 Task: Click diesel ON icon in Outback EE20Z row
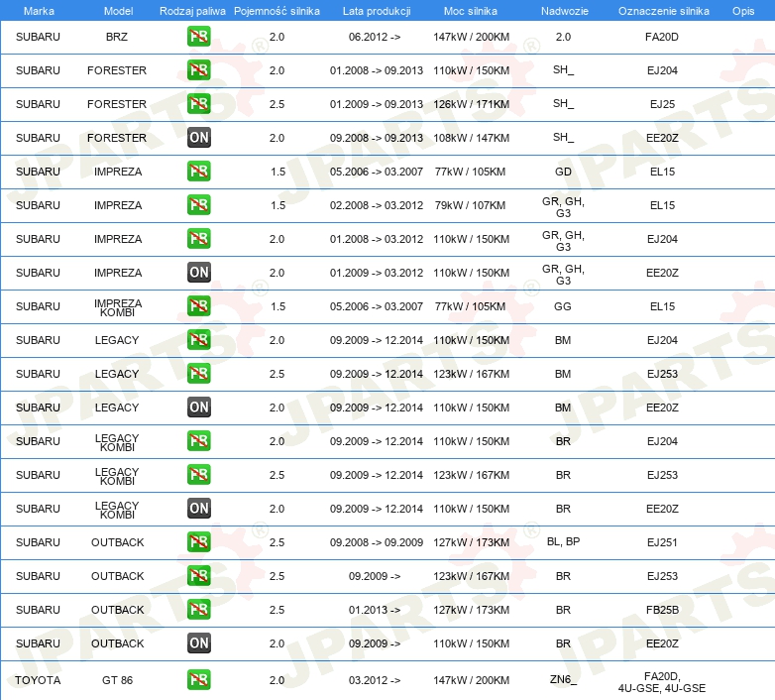[x=198, y=643]
